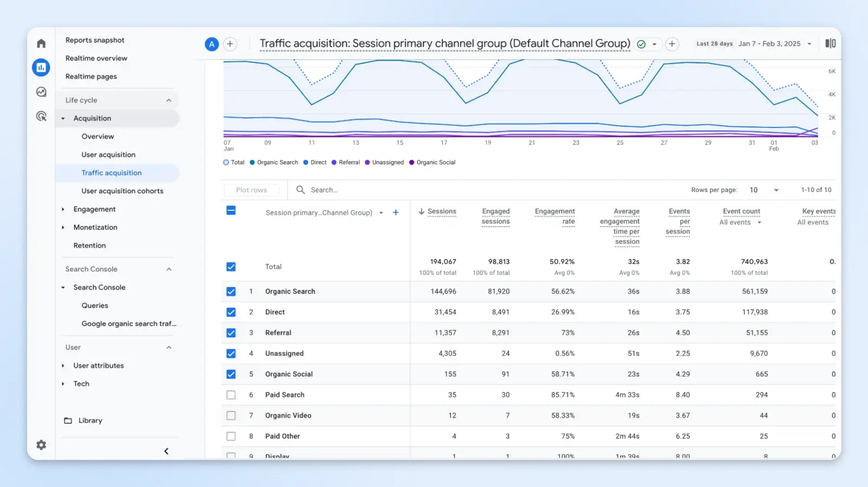Open the Advertising icon in left rail

(x=41, y=116)
